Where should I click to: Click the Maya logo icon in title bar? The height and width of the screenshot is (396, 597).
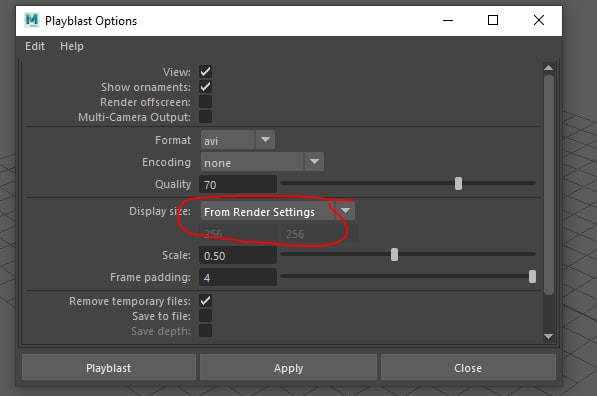[32, 20]
